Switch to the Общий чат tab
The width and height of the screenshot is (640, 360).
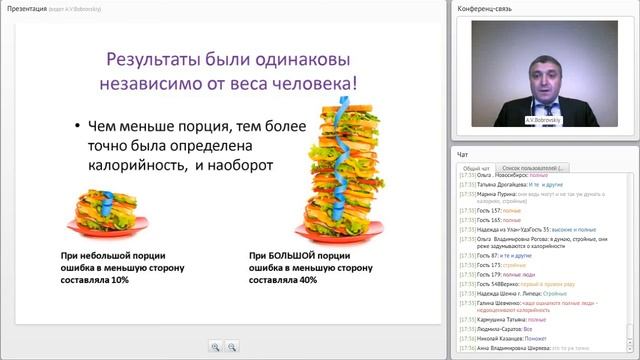(x=476, y=168)
